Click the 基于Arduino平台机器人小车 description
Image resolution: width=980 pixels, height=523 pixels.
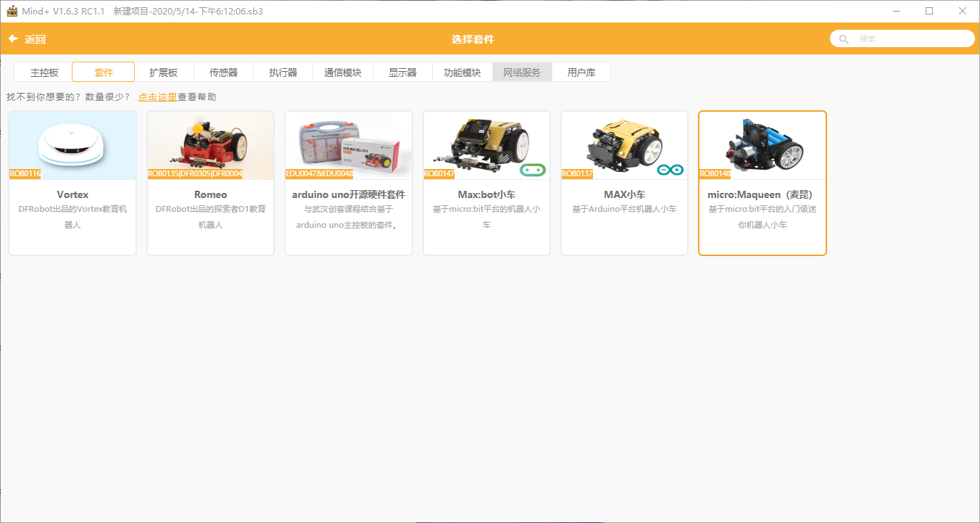click(625, 209)
